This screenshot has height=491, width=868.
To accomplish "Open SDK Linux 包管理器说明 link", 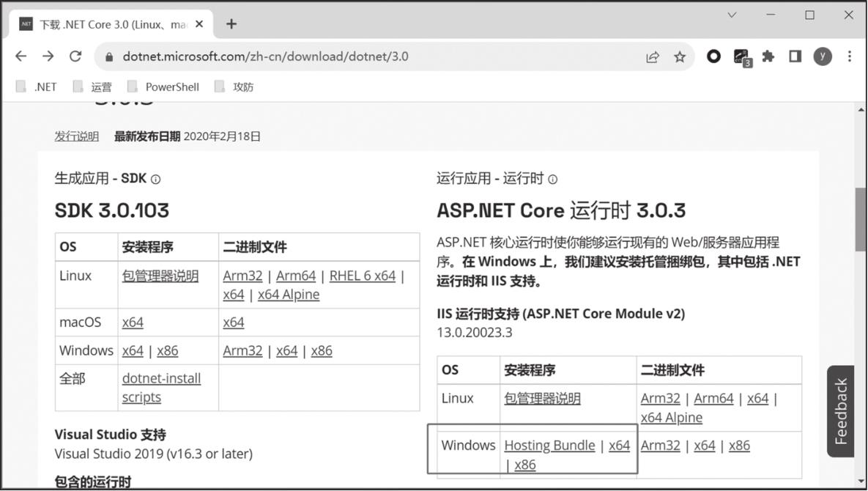I will tap(160, 276).
